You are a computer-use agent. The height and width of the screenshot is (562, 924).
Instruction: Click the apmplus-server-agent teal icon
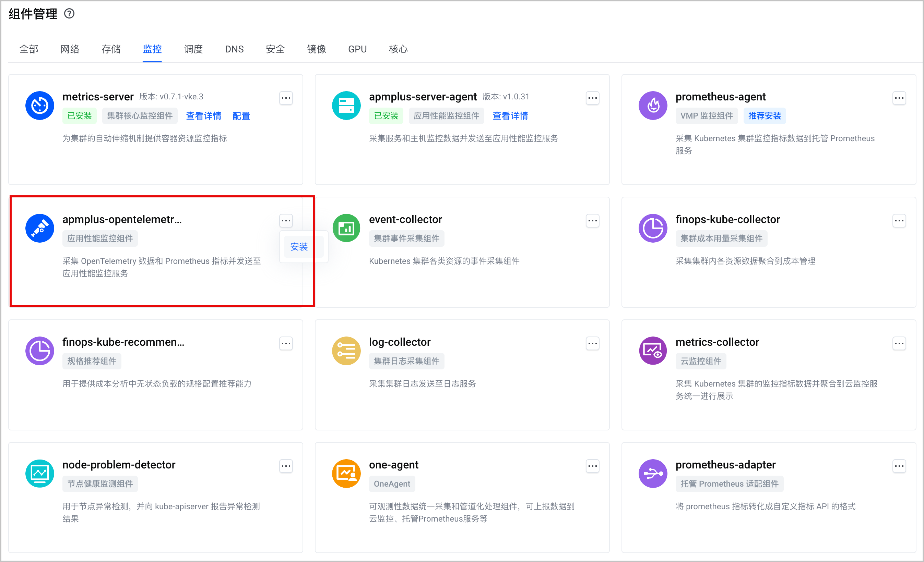346,106
